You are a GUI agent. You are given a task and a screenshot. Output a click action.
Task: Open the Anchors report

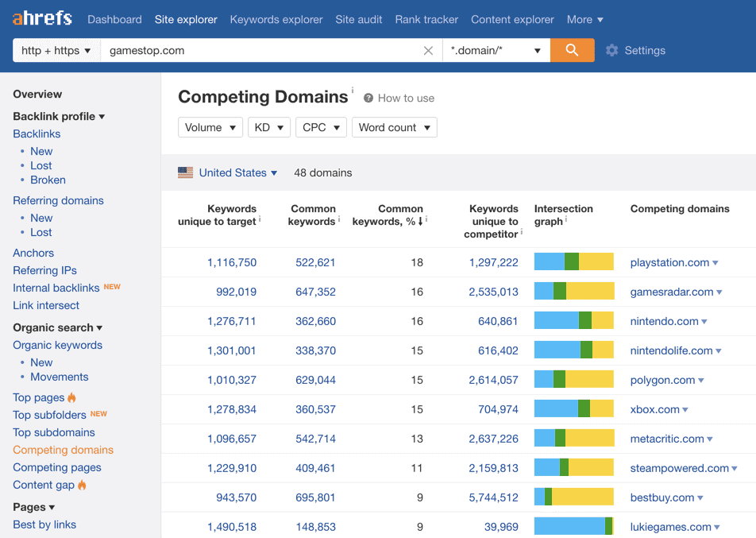(x=33, y=253)
